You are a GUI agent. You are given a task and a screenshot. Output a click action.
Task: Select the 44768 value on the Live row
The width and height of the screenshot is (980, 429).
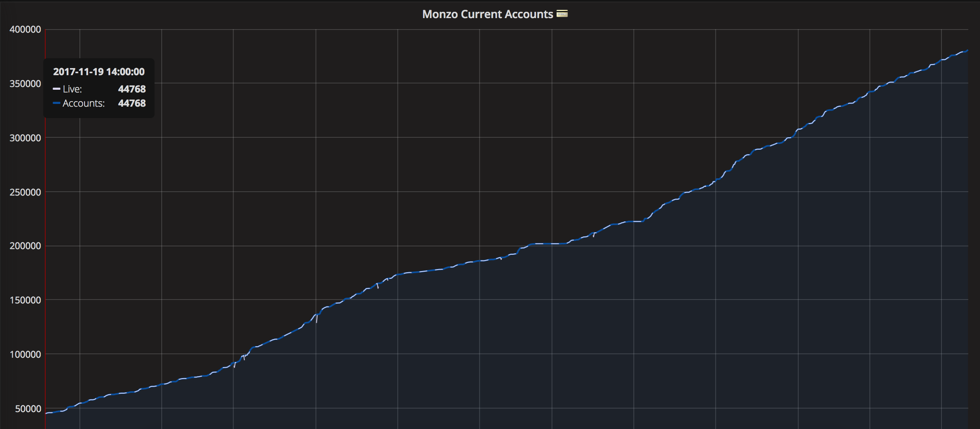click(132, 89)
